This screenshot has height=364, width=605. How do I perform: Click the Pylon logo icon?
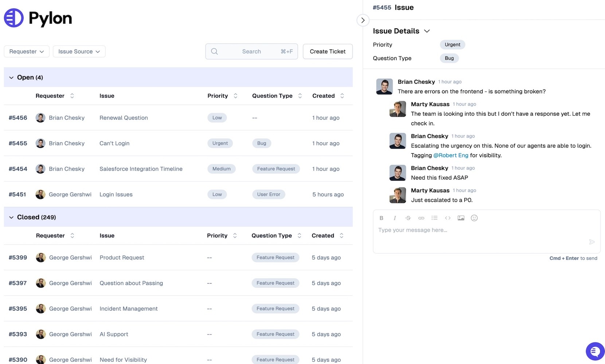point(14,18)
